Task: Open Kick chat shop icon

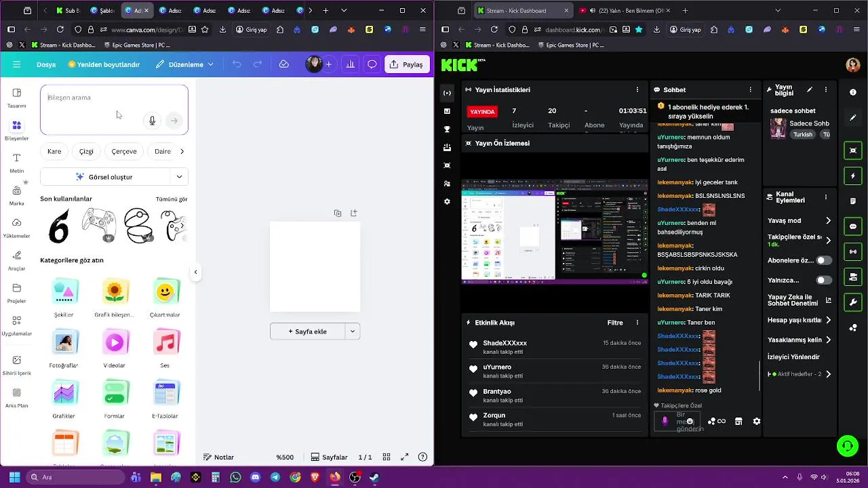Action: 738,421
